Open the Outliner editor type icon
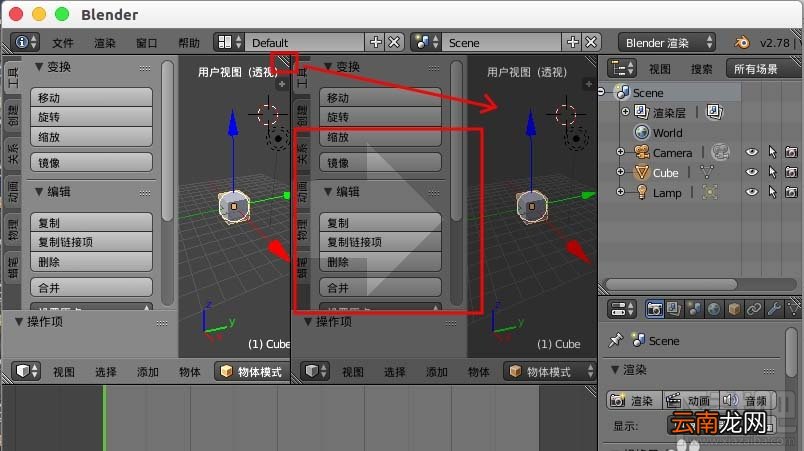 point(621,68)
